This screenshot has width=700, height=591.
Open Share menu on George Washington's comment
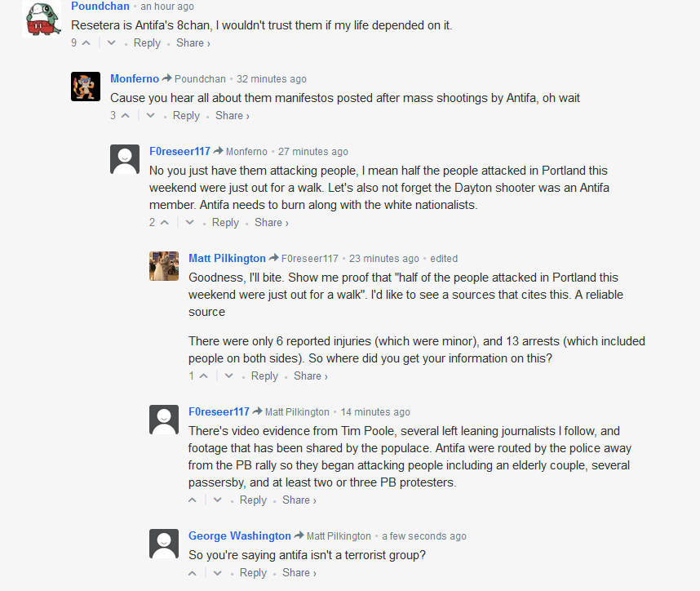pyautogui.click(x=299, y=573)
